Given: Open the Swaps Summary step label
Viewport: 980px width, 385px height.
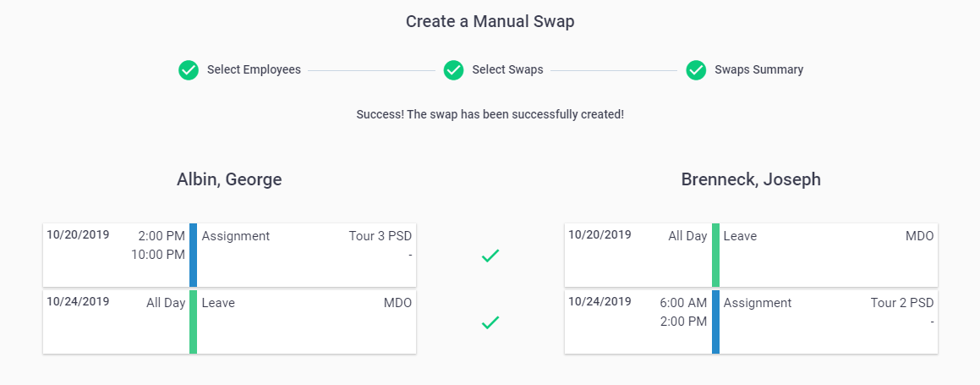Looking at the screenshot, I should tap(758, 70).
